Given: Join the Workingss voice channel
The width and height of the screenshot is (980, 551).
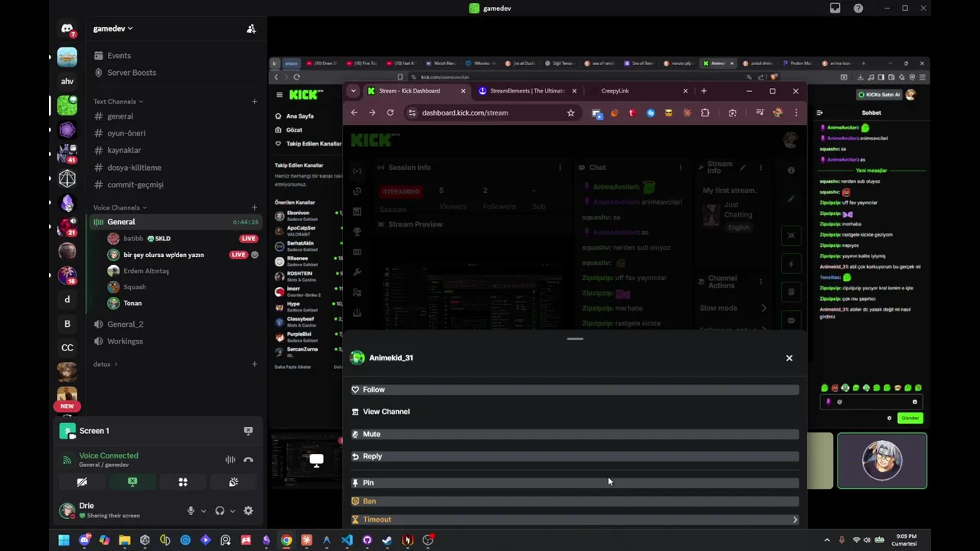Looking at the screenshot, I should pyautogui.click(x=125, y=341).
